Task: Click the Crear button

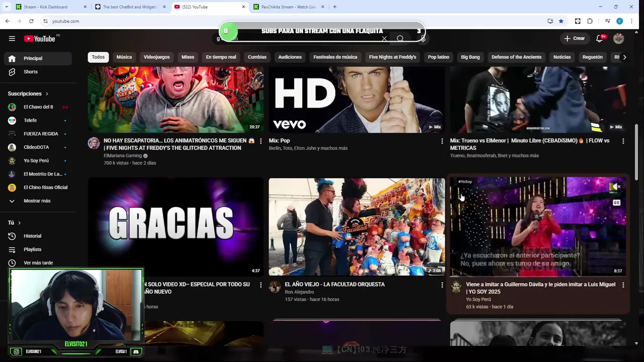Action: [x=574, y=39]
